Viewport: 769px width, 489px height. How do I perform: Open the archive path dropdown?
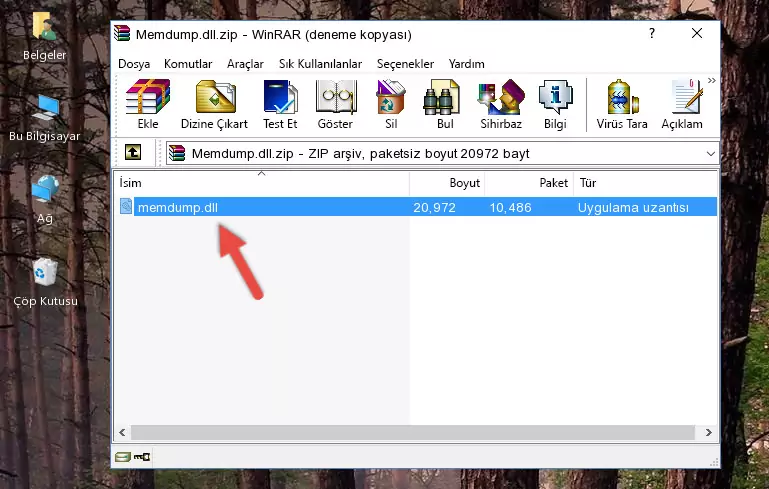pos(711,154)
